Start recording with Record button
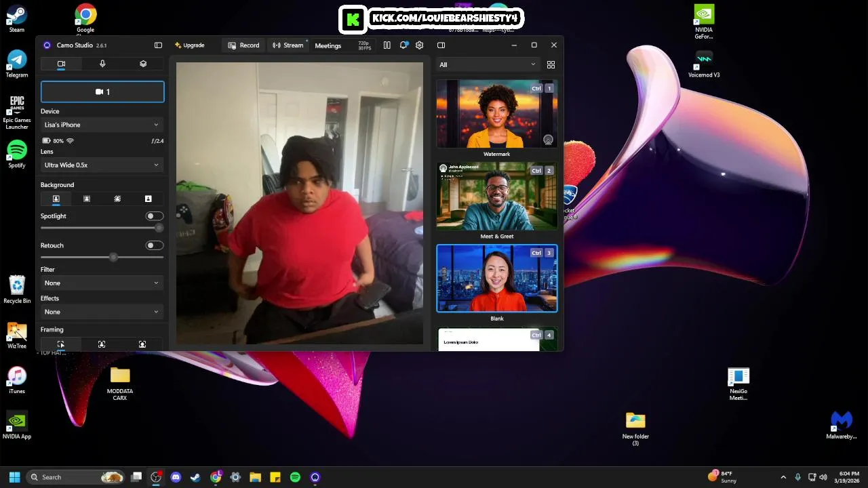868x488 pixels. (243, 45)
